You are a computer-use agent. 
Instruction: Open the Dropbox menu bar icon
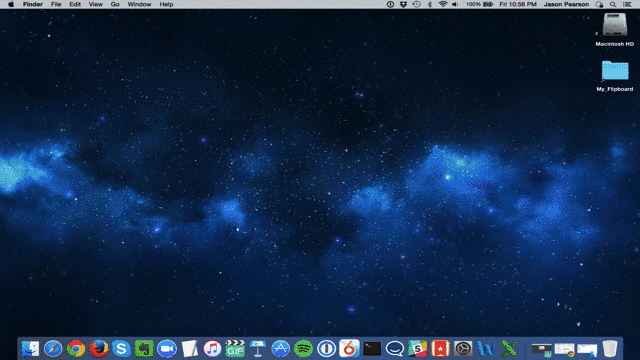coord(403,4)
